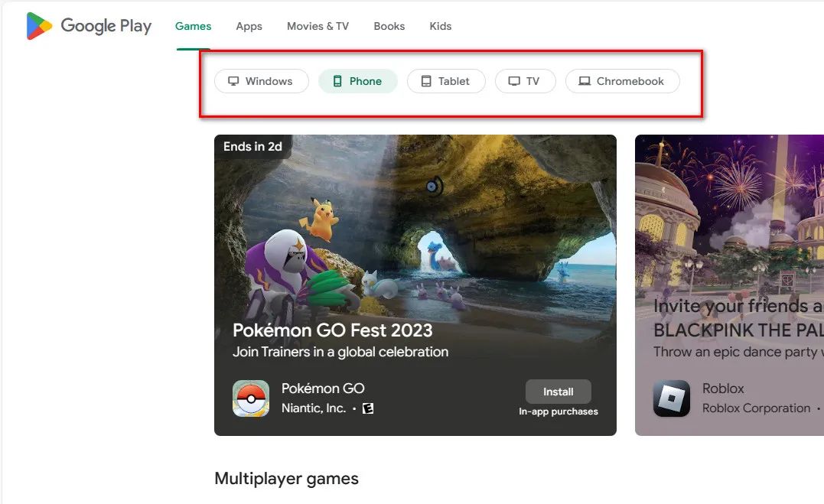824x504 pixels.
Task: Click the Google Play logo
Action: pyautogui.click(x=89, y=26)
